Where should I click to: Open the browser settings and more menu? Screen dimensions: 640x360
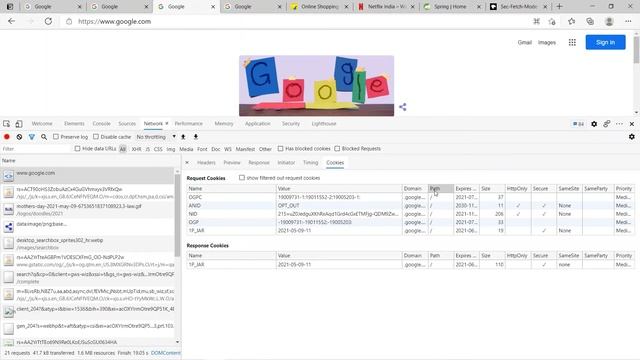point(628,22)
